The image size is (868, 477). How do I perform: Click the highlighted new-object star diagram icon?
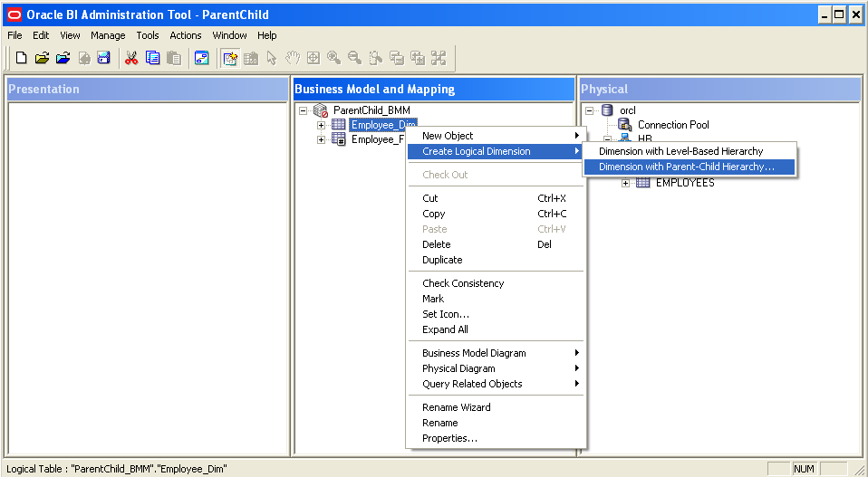click(x=230, y=58)
